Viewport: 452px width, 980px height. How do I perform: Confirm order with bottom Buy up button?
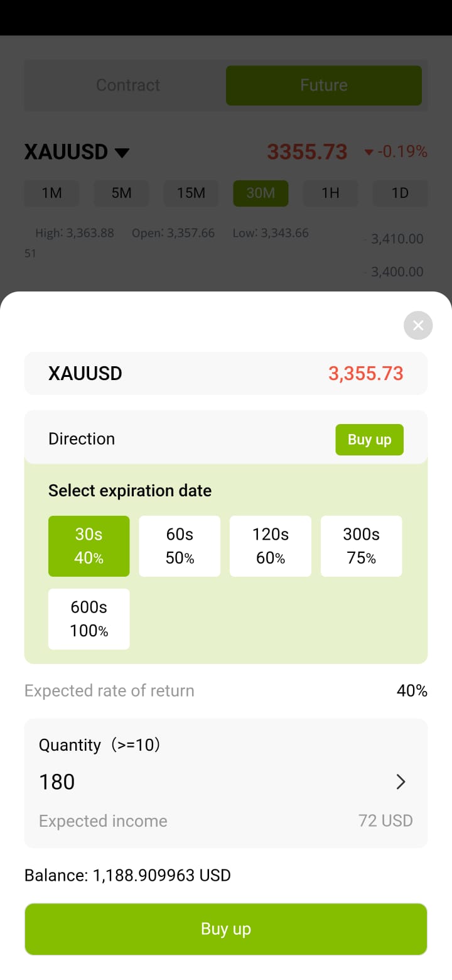226,929
